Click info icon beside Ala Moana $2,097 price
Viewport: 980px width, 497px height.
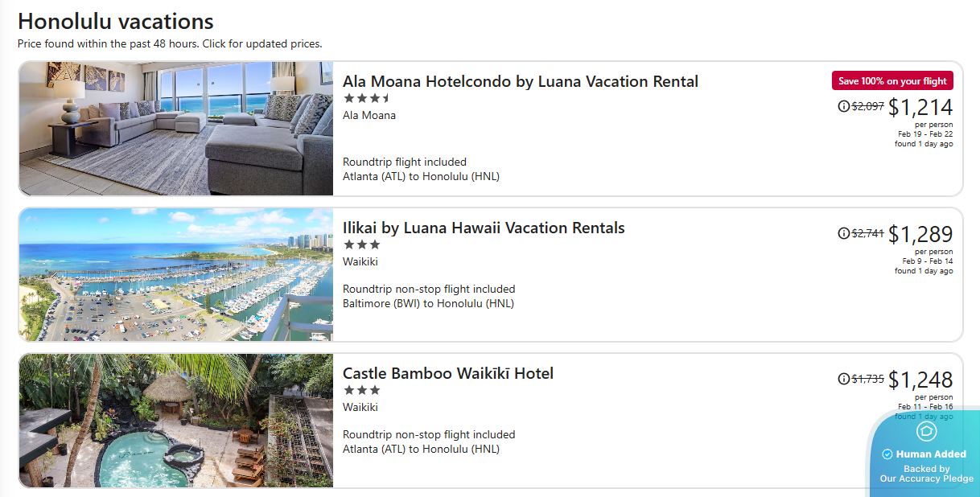pos(843,106)
